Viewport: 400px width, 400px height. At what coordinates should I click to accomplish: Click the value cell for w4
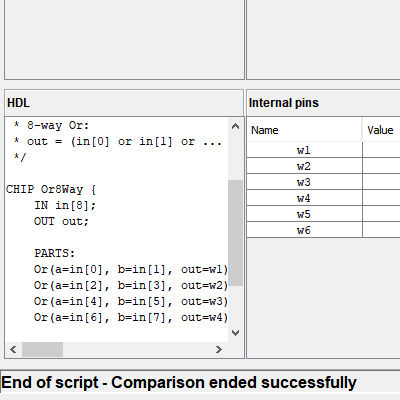[381, 198]
